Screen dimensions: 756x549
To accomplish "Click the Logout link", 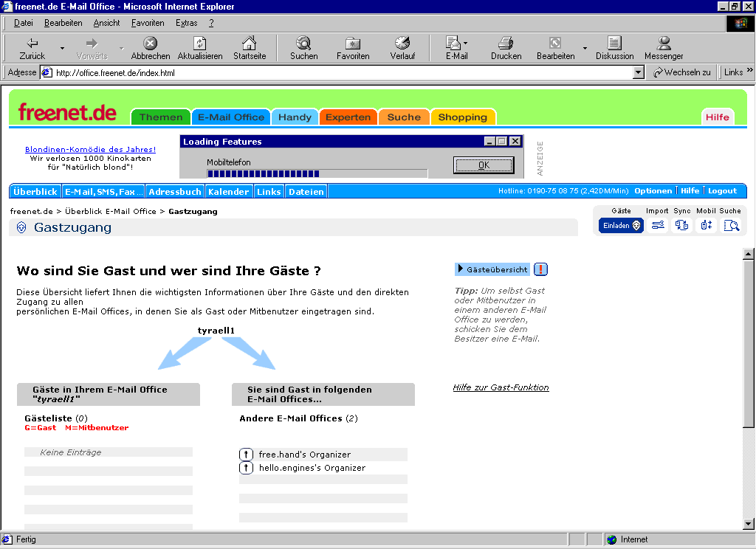I will 722,191.
